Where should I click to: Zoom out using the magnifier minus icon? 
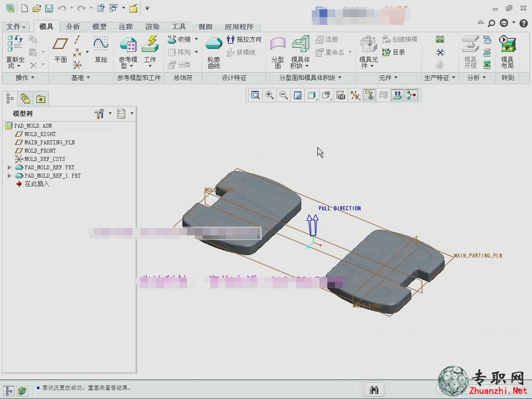284,96
